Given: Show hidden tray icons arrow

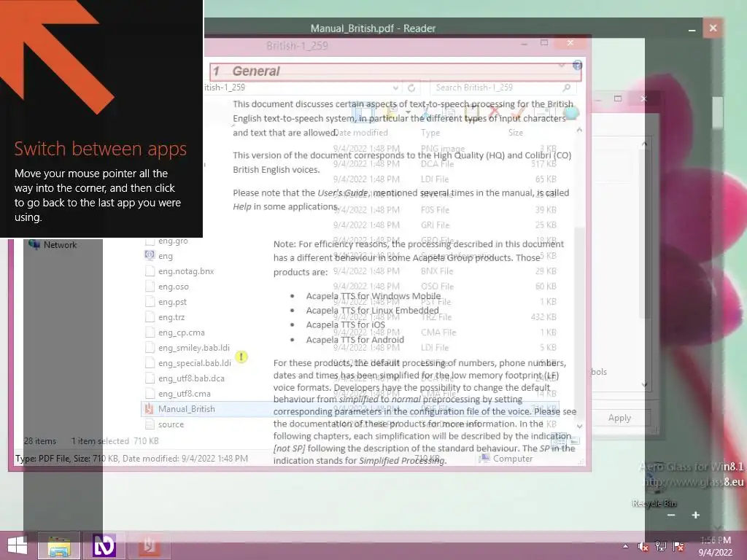Looking at the screenshot, I should [x=625, y=547].
